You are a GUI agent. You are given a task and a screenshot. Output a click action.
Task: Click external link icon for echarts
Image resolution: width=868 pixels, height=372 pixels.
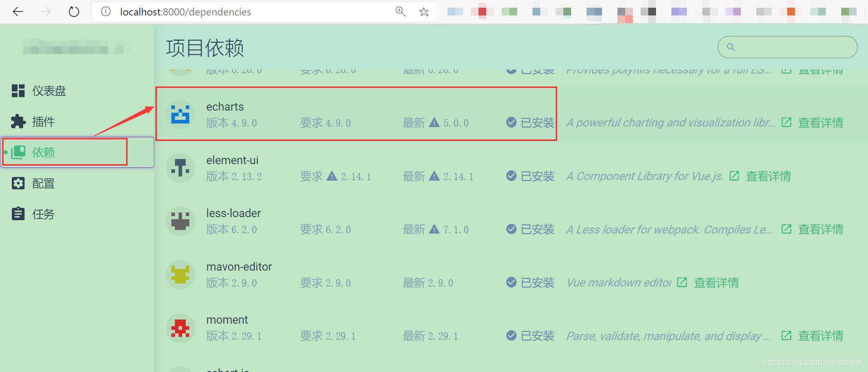(x=786, y=122)
